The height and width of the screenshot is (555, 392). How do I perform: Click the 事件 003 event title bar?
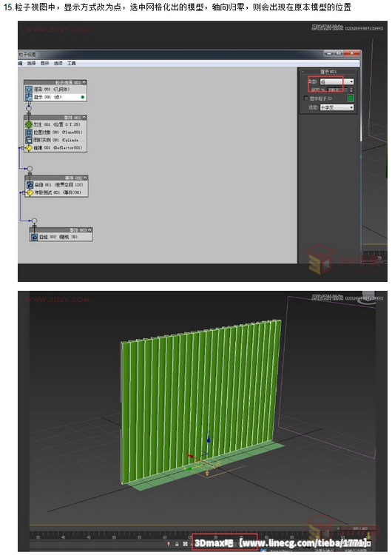(61, 230)
